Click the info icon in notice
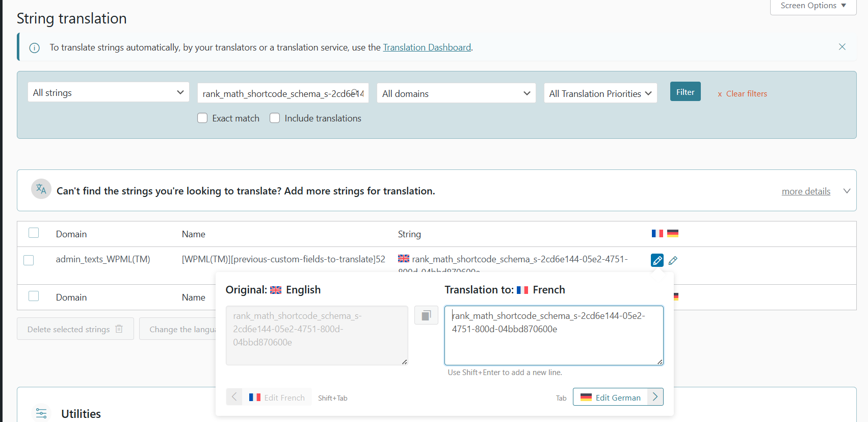The width and height of the screenshot is (868, 422). [x=34, y=48]
